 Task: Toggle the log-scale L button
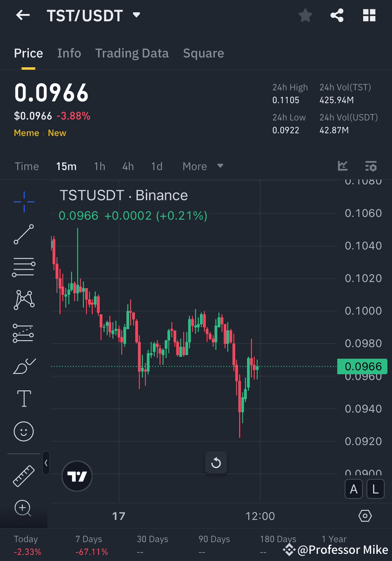(375, 489)
